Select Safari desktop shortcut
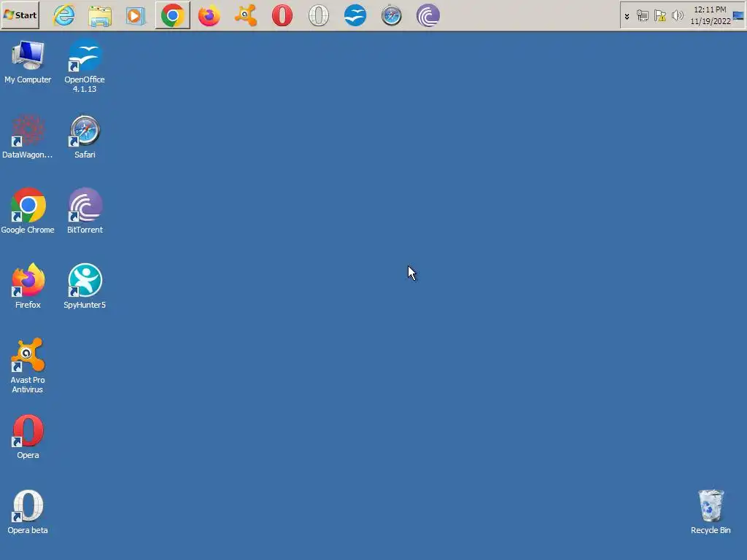747x560 pixels. coord(85,136)
